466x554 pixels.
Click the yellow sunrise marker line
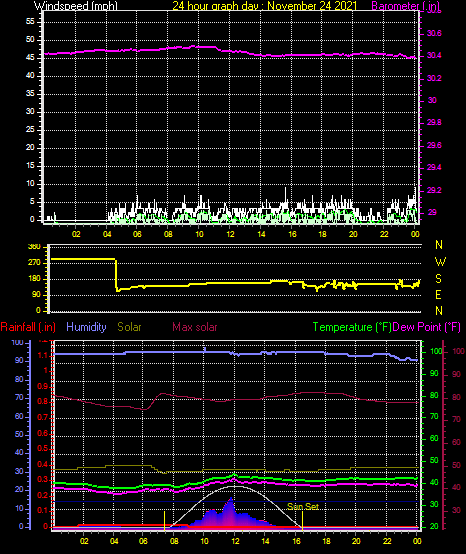[164, 520]
